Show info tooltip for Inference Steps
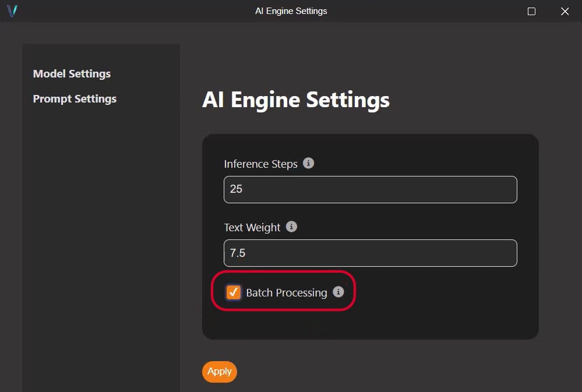Viewport: 582px width, 392px height. click(309, 163)
